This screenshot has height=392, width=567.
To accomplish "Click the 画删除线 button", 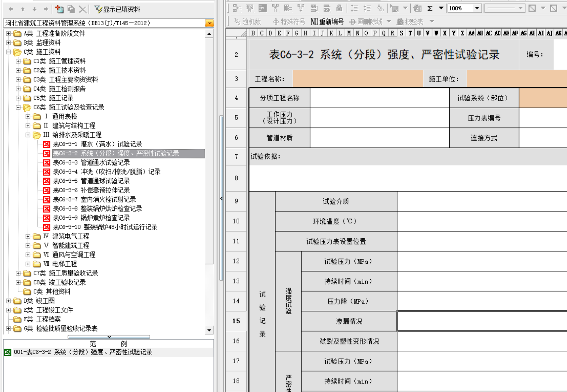I will [x=366, y=22].
